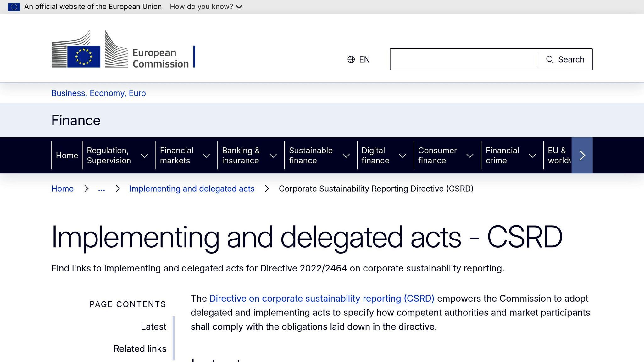The width and height of the screenshot is (644, 362).
Task: Go to Home in navigation bar
Action: point(67,156)
